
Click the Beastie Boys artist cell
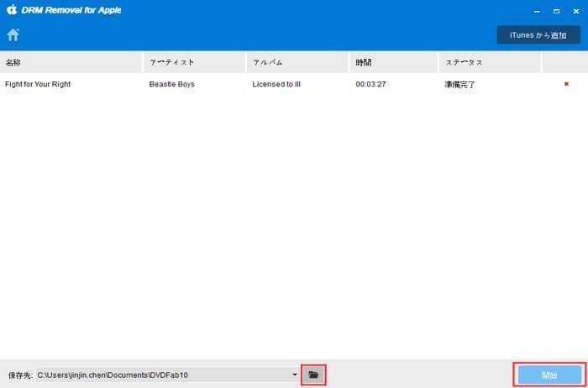click(x=171, y=84)
